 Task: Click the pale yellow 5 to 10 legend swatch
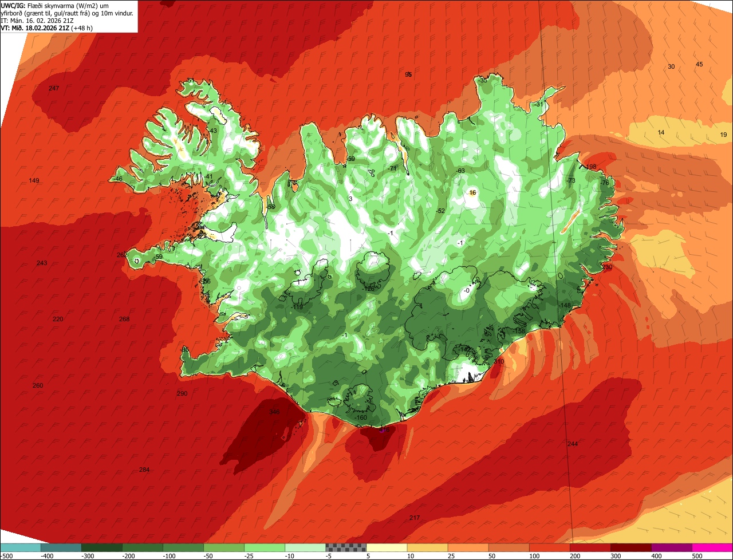(x=387, y=547)
